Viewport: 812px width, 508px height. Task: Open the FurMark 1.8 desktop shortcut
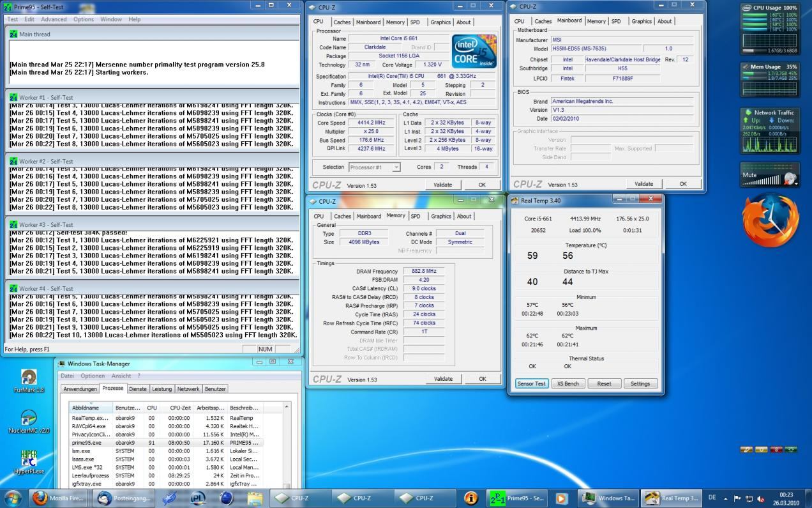[x=29, y=381]
